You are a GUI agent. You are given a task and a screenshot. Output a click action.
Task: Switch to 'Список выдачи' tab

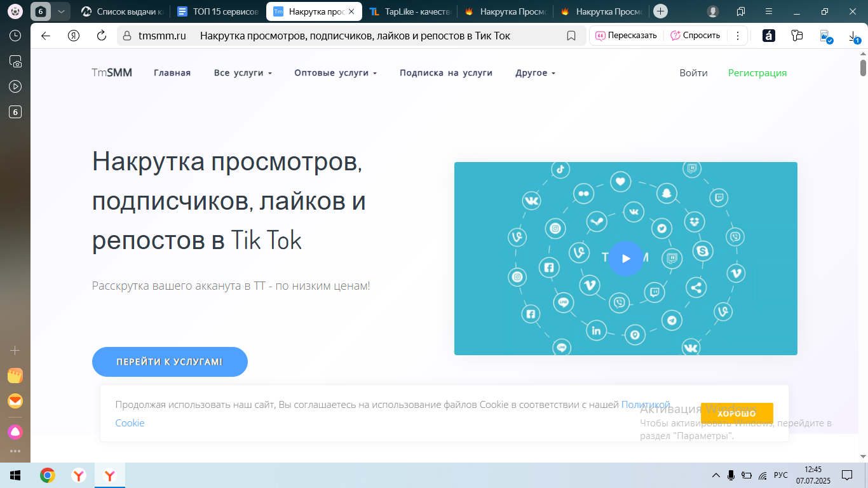(x=121, y=11)
